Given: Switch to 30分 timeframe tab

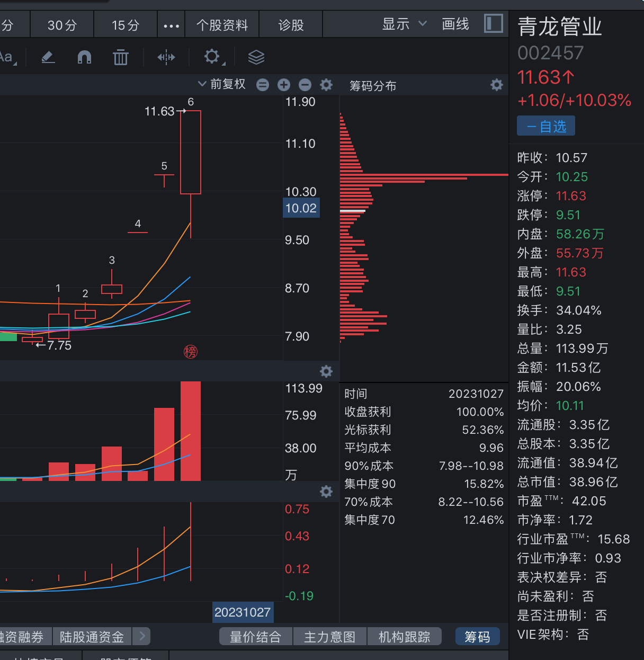Looking at the screenshot, I should coord(62,25).
